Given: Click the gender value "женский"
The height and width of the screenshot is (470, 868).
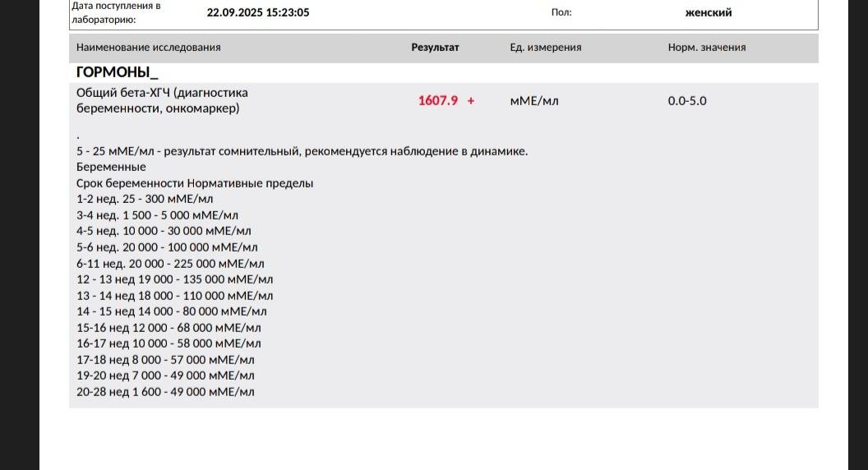Looking at the screenshot, I should pyautogui.click(x=708, y=12).
